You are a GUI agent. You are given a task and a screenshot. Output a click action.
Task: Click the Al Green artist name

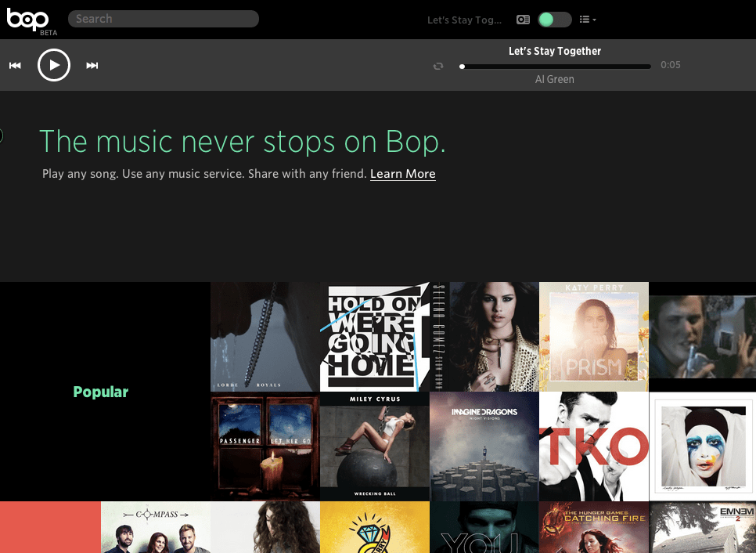[554, 79]
